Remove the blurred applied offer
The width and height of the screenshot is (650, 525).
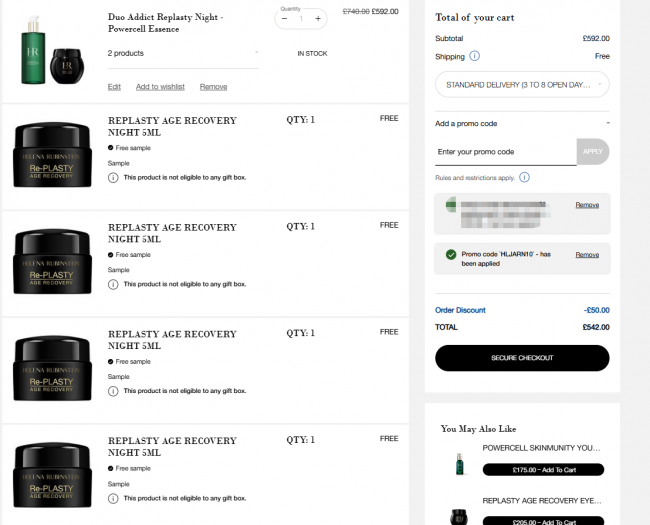click(x=587, y=205)
